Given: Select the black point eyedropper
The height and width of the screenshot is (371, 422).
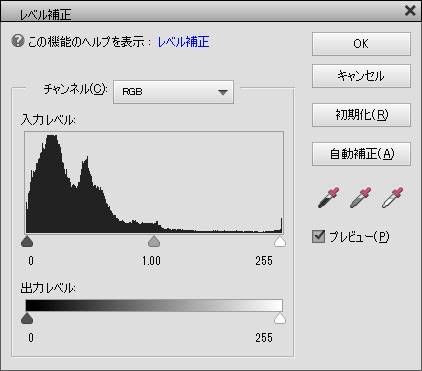Looking at the screenshot, I should tap(328, 197).
